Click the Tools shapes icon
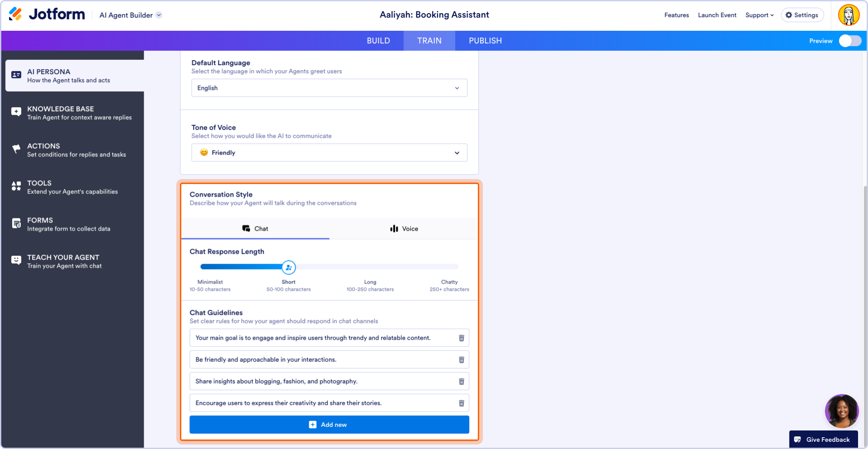Viewport: 868px width, 449px height. 16,186
